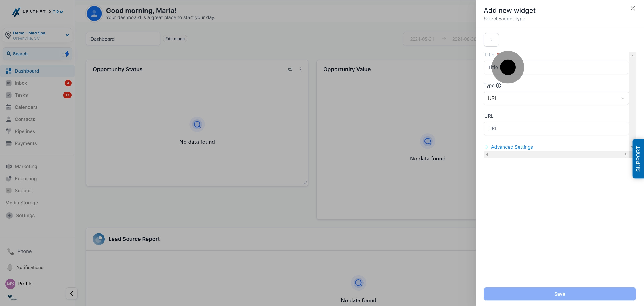Click the Opportunity Value widget title
Viewport: 644px width, 306px height.
(347, 69)
